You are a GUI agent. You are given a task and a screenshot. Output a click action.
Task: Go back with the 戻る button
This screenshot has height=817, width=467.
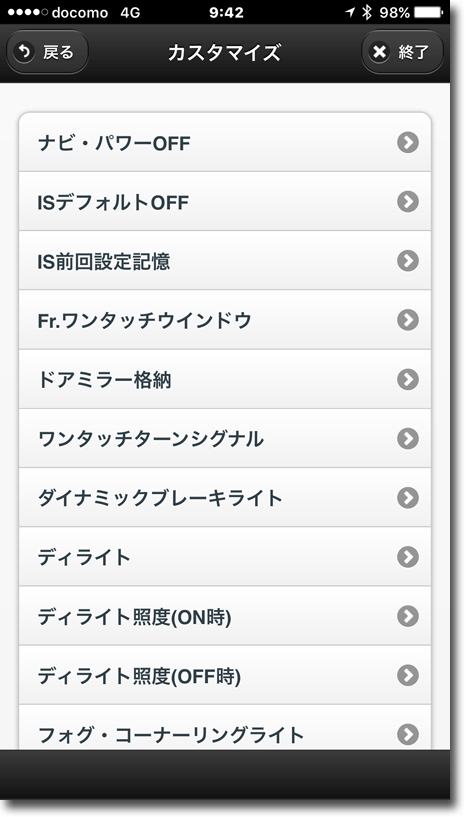pyautogui.click(x=47, y=52)
